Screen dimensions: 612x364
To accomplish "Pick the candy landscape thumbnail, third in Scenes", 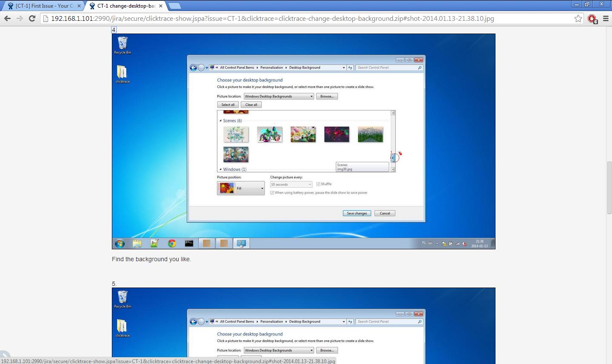I will [x=303, y=134].
